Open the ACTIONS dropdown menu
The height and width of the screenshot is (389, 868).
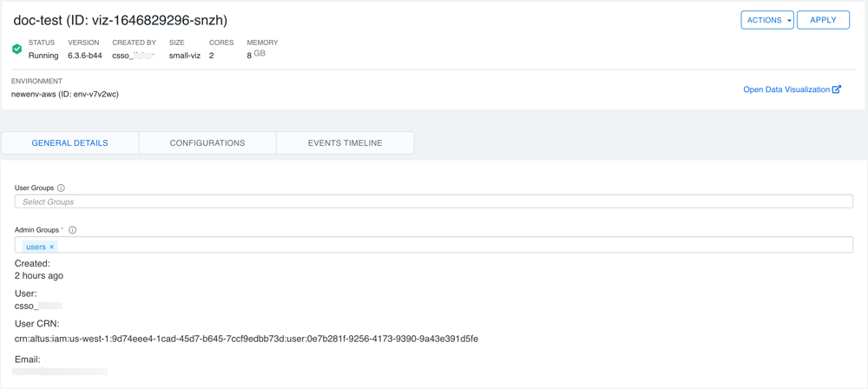[x=766, y=20]
